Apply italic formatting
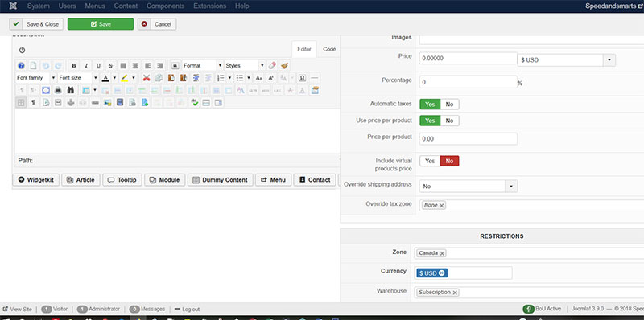This screenshot has width=644, height=320. click(86, 66)
